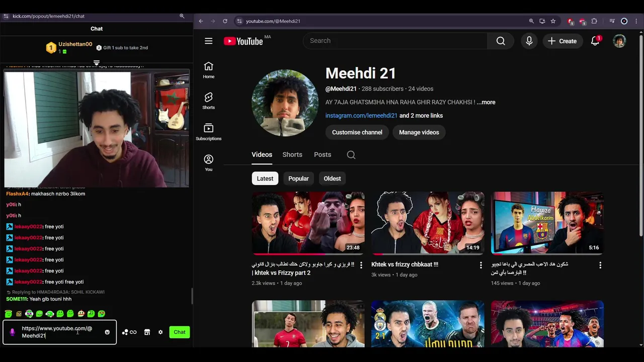Screen dimensions: 644x362
Task: Click username FlashxA4 in chat
Action: coord(17,194)
